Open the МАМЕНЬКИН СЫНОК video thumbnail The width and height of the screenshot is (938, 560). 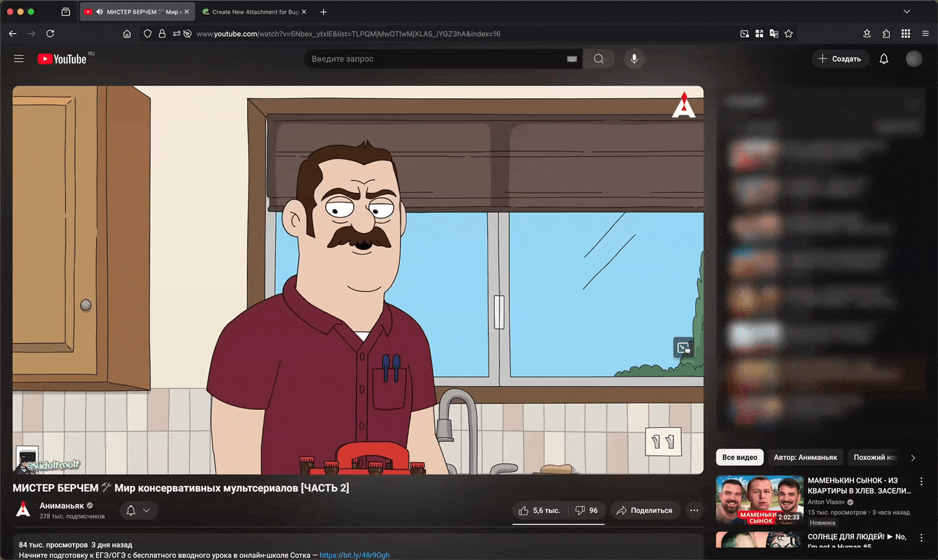[760, 500]
